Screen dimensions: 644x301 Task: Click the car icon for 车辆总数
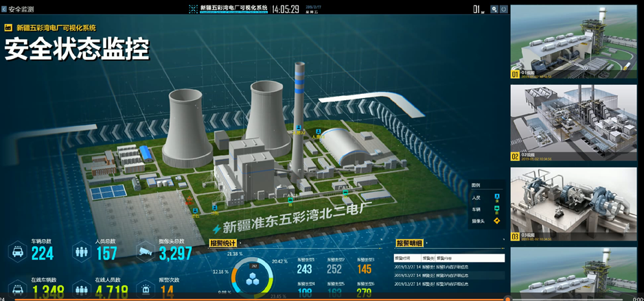[18, 251]
